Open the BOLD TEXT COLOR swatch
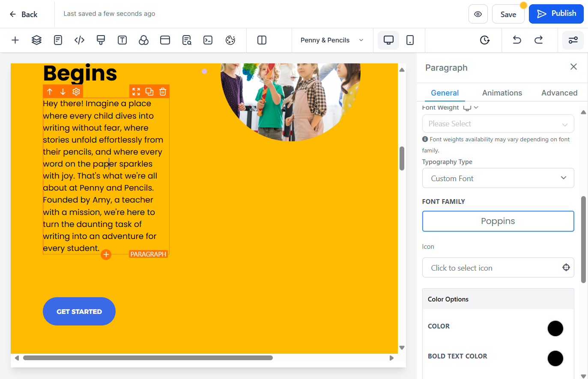Screen dimensions: 588x379 click(555, 358)
